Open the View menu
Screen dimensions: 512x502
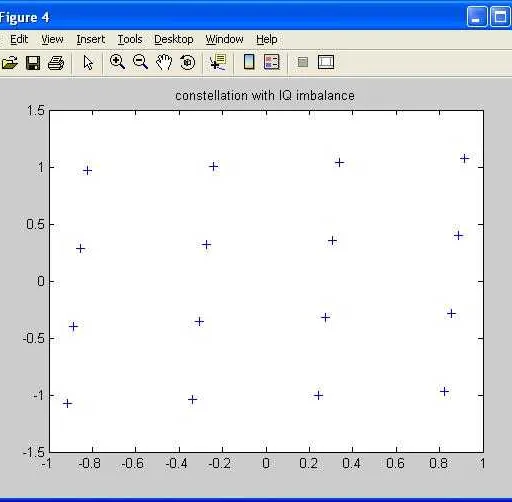(52, 39)
